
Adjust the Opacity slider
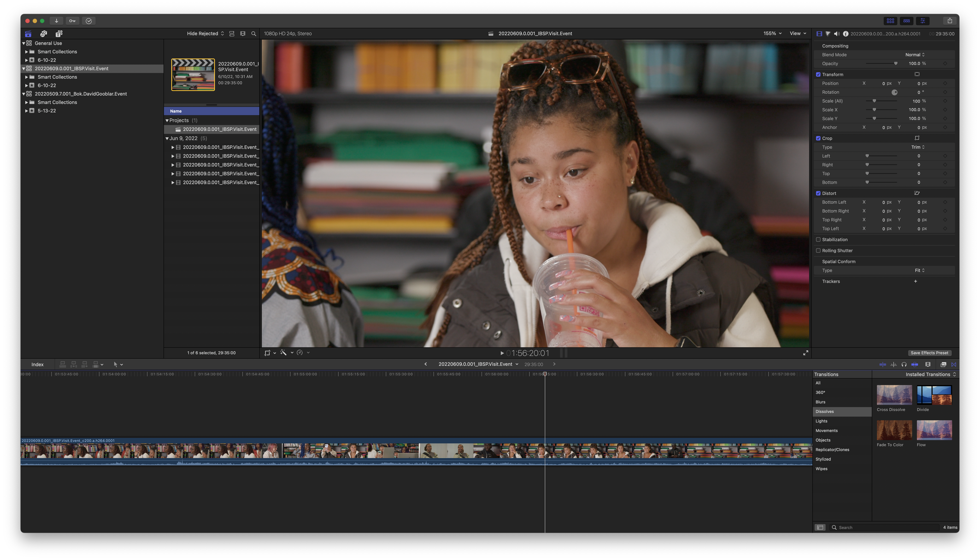(895, 64)
